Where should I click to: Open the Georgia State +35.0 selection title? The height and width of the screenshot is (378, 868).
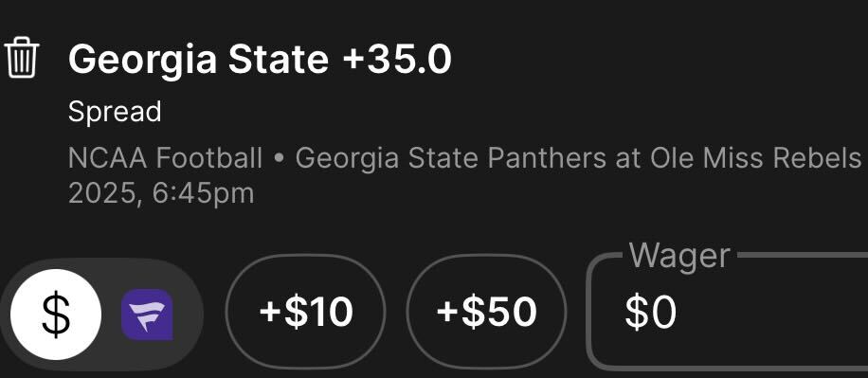coord(260,60)
